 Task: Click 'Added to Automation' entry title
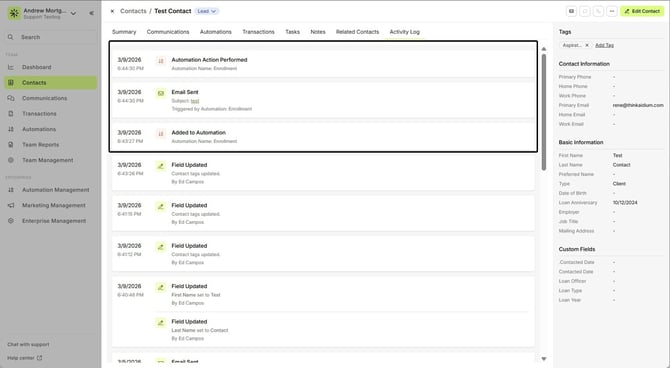[199, 132]
